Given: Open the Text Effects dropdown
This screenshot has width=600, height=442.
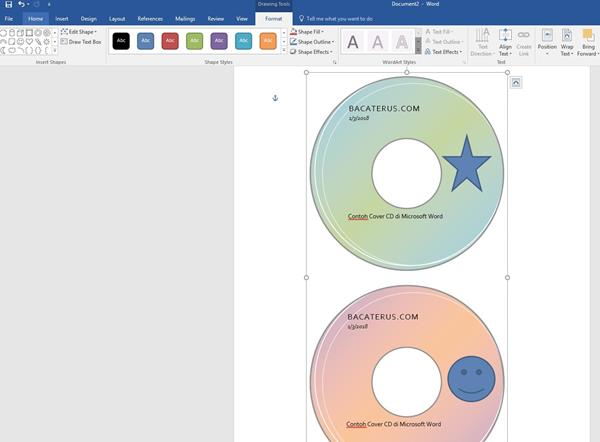Looking at the screenshot, I should click(x=444, y=52).
